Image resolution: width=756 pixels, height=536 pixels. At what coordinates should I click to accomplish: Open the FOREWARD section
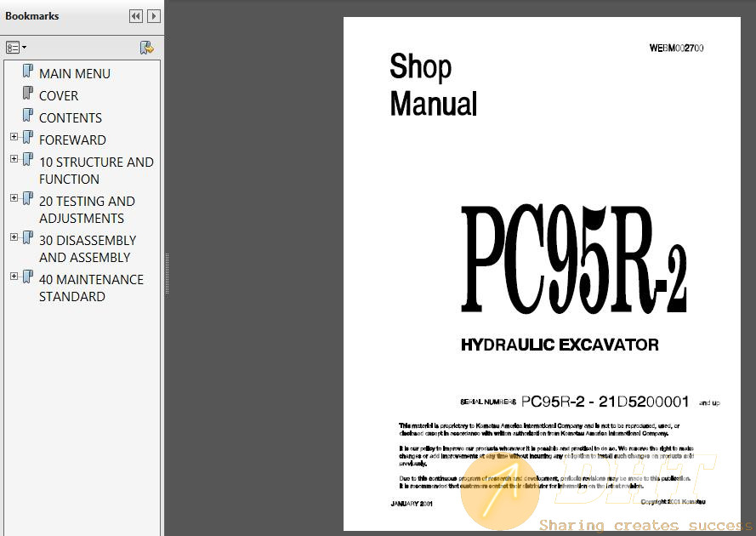[x=72, y=140]
